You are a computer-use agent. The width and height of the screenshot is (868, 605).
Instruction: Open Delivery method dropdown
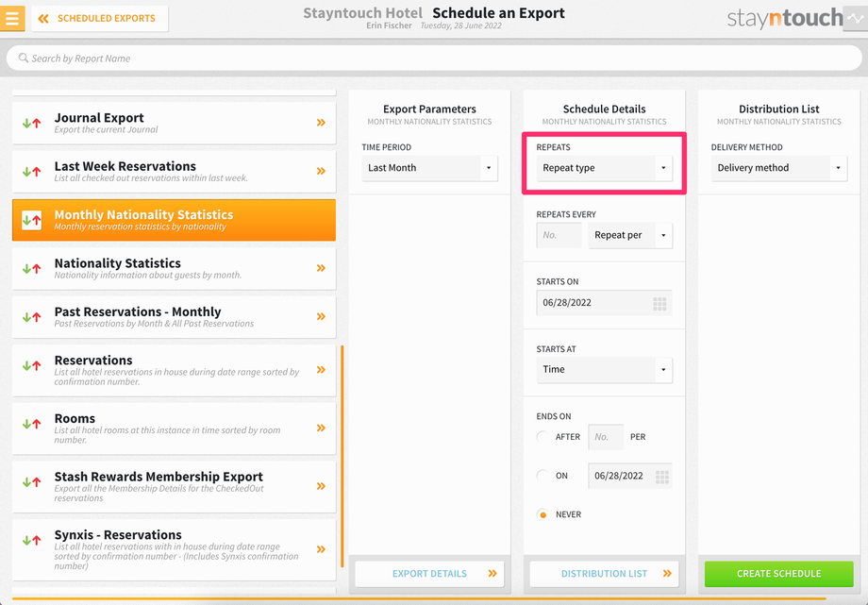pyautogui.click(x=779, y=168)
